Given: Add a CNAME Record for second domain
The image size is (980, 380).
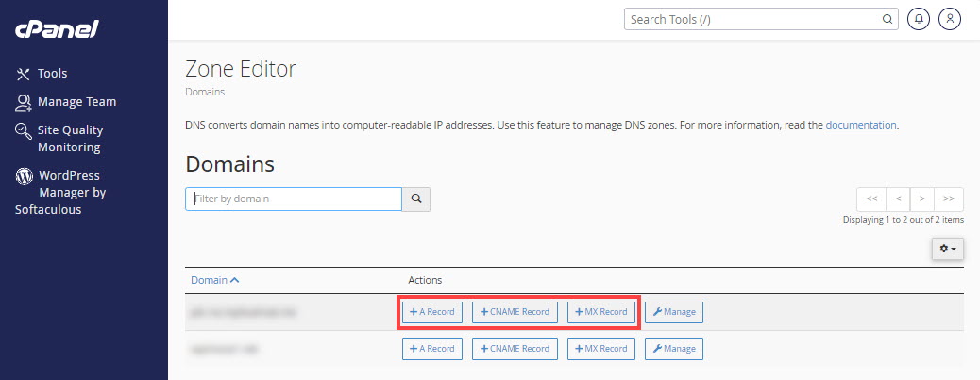Looking at the screenshot, I should pyautogui.click(x=515, y=349).
